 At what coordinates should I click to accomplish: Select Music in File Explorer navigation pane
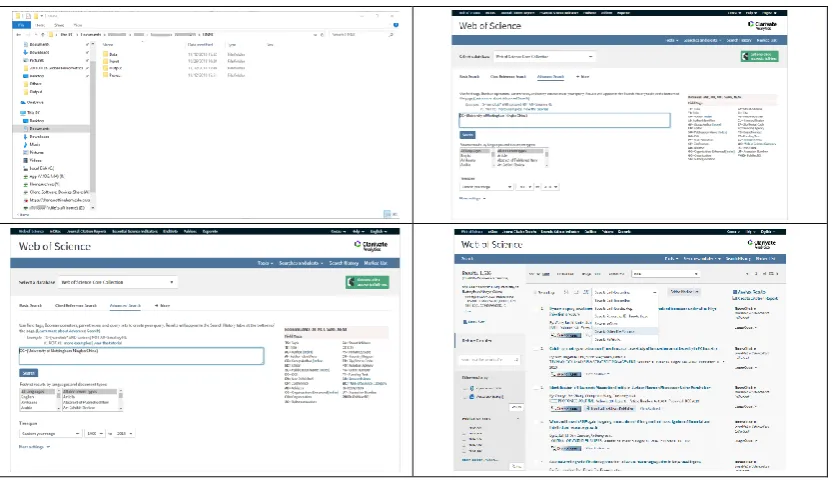click(x=35, y=144)
